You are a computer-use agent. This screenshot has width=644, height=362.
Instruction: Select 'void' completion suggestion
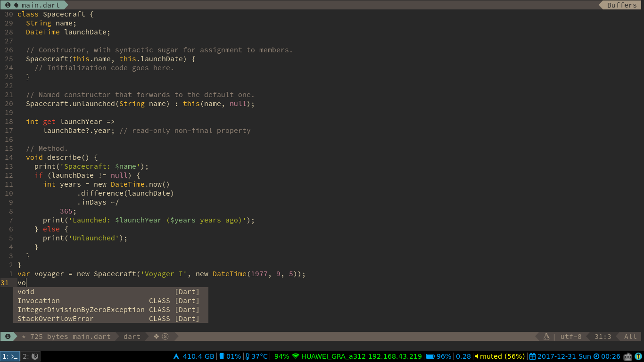[111, 292]
